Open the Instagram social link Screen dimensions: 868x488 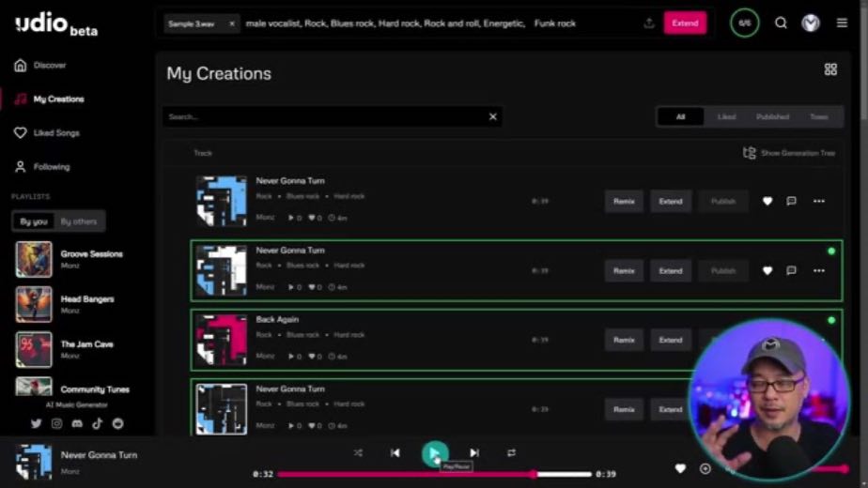pos(56,424)
